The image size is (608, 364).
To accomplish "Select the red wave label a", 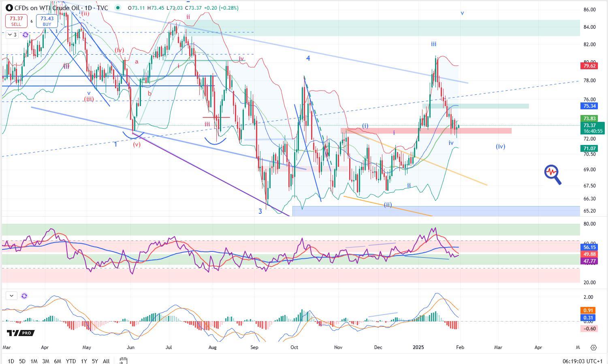I will [x=137, y=62].
